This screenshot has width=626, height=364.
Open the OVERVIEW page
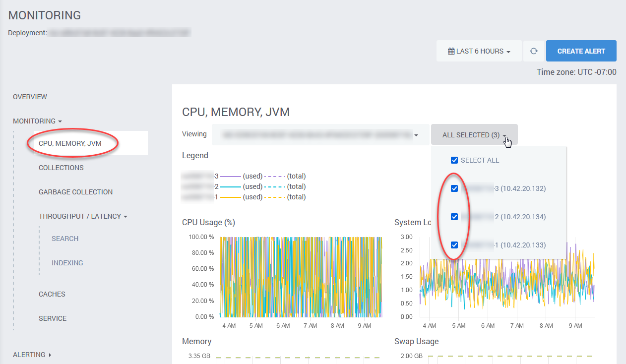[x=30, y=97]
